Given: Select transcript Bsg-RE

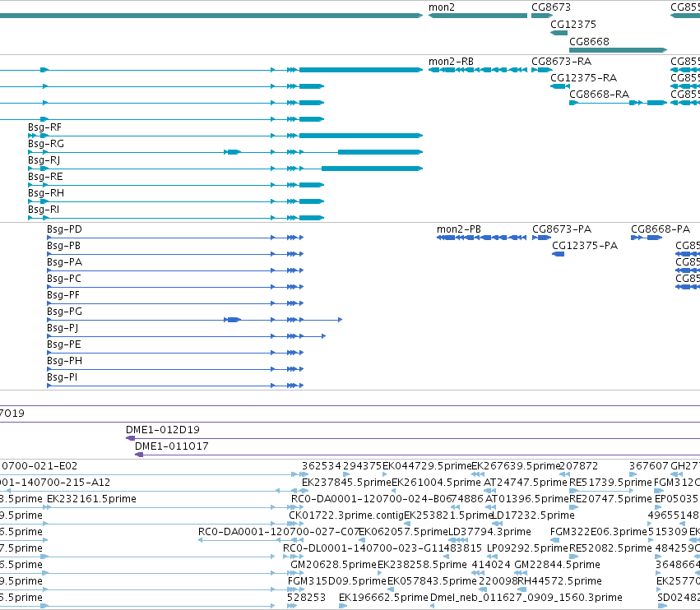Looking at the screenshot, I should coord(45,177).
